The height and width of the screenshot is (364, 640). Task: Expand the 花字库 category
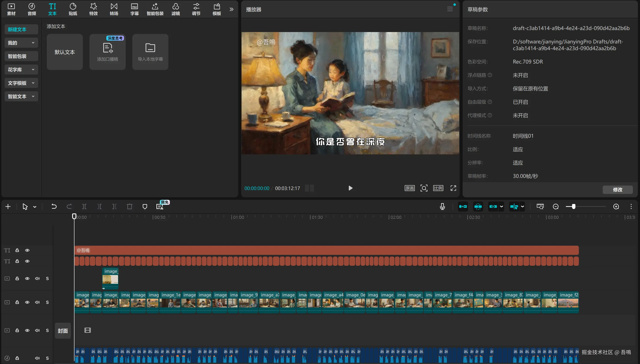(21, 70)
